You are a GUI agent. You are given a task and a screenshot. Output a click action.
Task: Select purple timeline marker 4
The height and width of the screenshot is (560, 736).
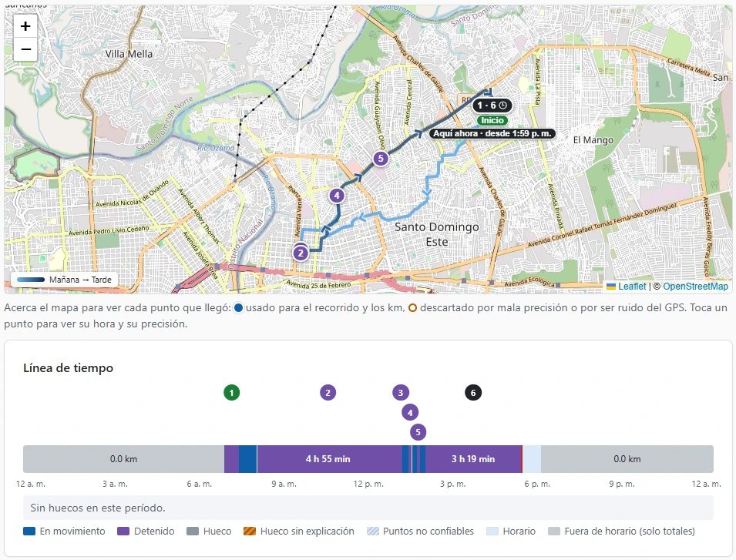(x=410, y=413)
